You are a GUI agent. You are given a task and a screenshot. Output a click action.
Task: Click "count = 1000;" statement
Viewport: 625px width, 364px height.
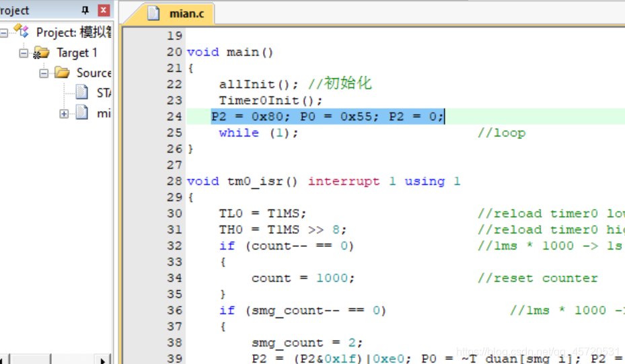(x=303, y=278)
